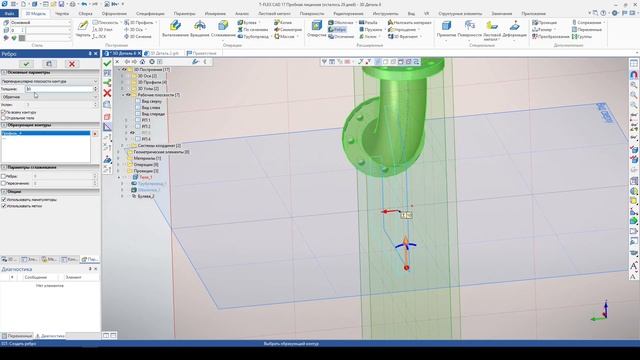Screen dimensions: 640x360
Task: Click the Деформация tool
Action: pos(514,30)
